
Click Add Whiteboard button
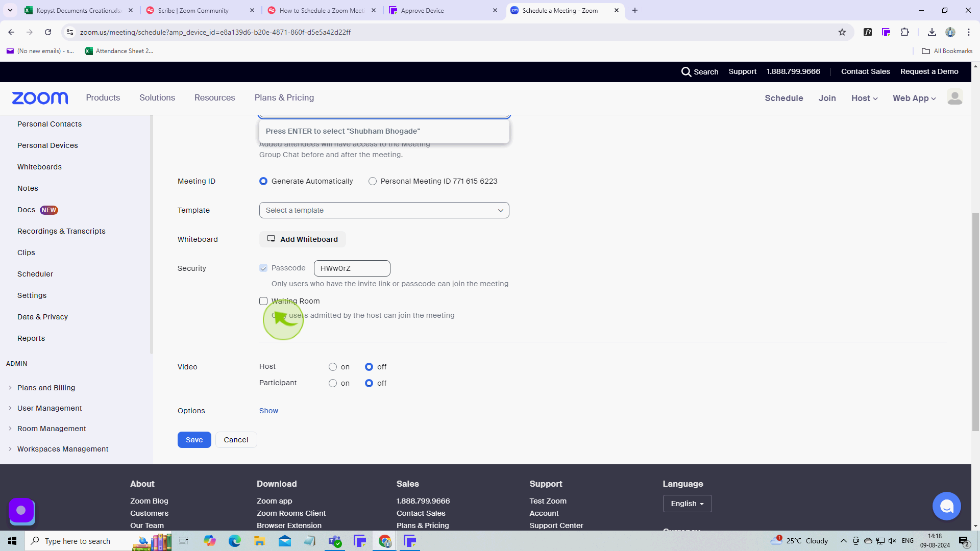pos(303,239)
